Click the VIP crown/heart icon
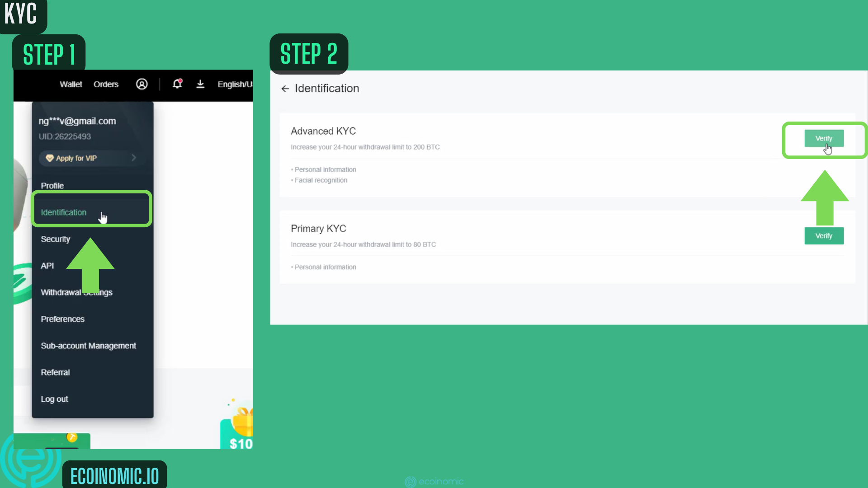 click(49, 158)
